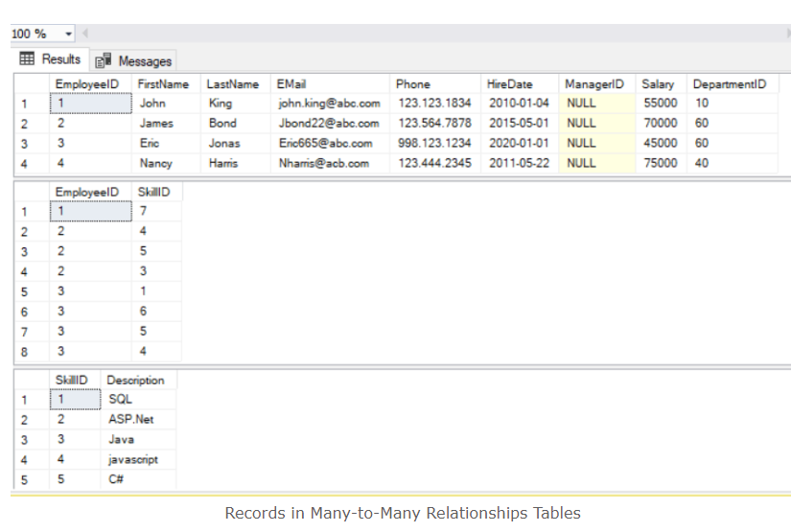The width and height of the screenshot is (791, 532).
Task: Select row header 8 in the second grid
Action: 25,352
